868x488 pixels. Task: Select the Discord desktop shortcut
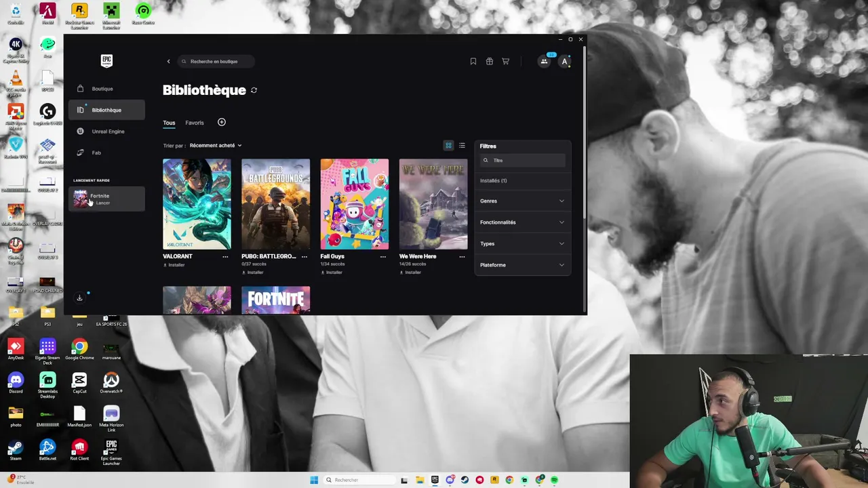tap(16, 383)
